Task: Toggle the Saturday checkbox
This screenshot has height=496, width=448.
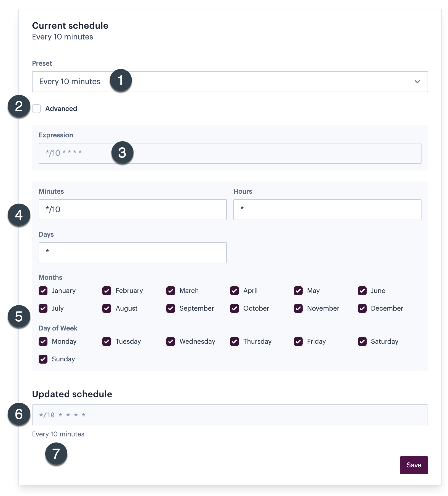Action: (x=362, y=342)
